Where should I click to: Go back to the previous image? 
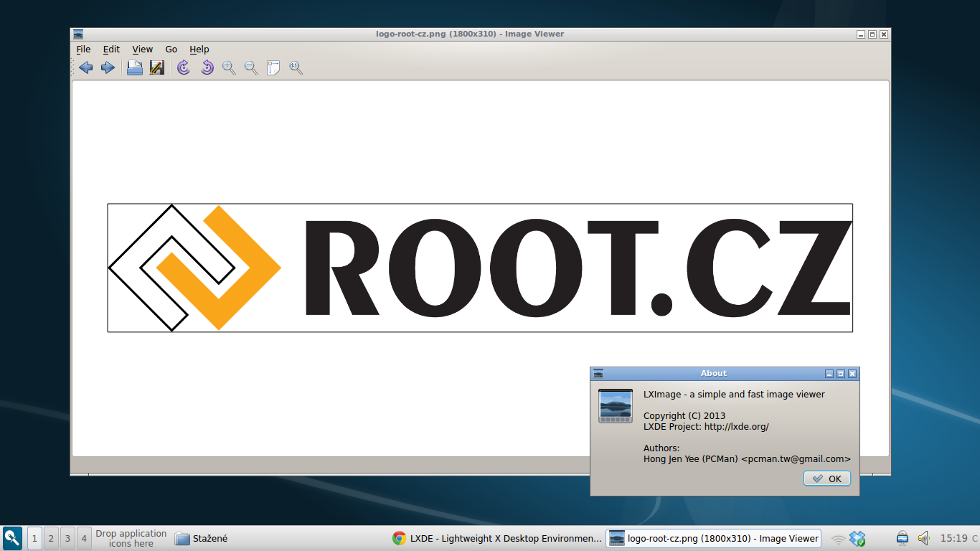[86, 67]
